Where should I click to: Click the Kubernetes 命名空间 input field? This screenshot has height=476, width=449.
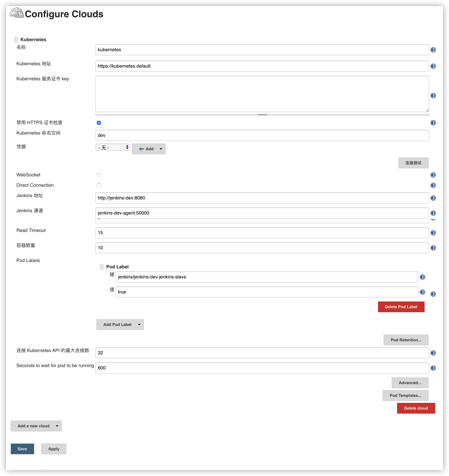[x=262, y=136]
